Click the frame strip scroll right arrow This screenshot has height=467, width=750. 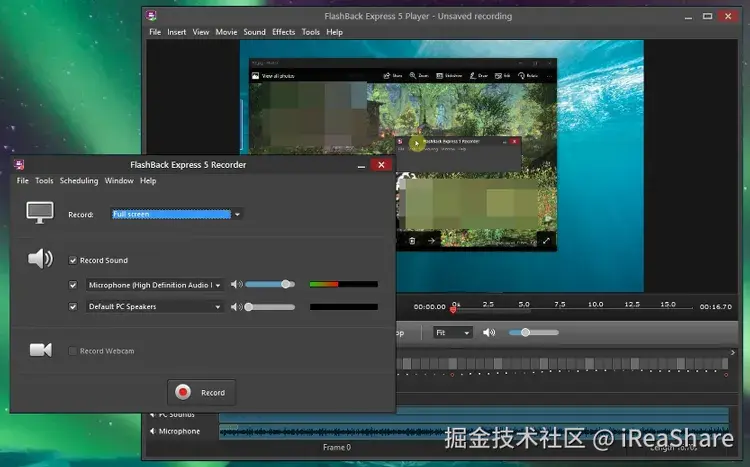[x=732, y=353]
